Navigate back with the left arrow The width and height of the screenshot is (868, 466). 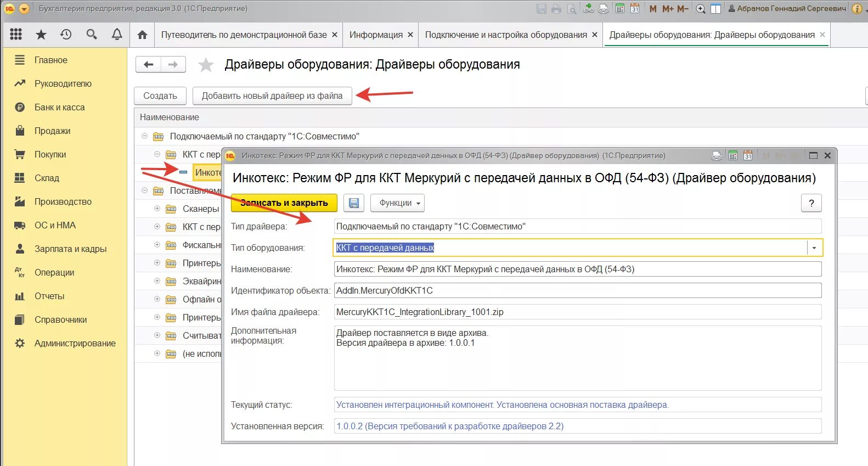point(148,65)
